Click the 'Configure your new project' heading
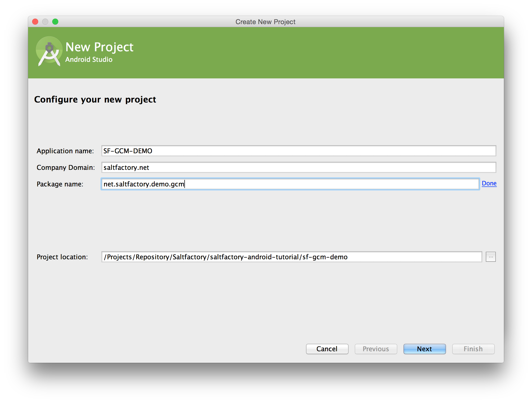532x403 pixels. pyautogui.click(x=95, y=100)
